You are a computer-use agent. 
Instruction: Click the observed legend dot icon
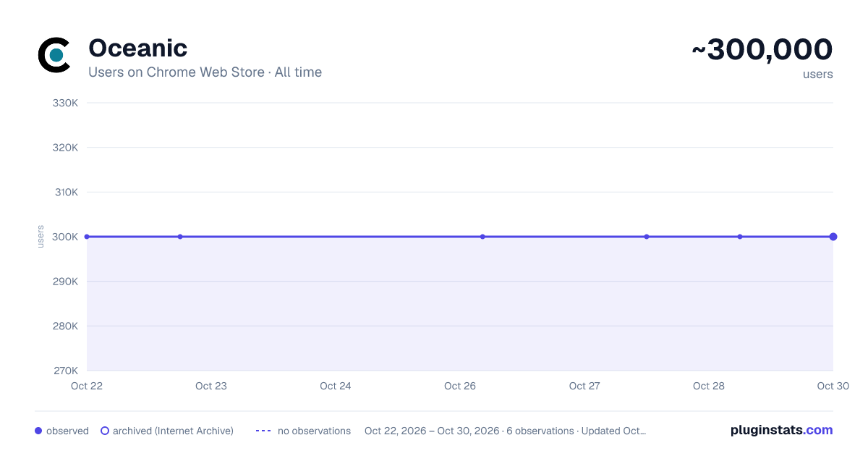pos(38,431)
